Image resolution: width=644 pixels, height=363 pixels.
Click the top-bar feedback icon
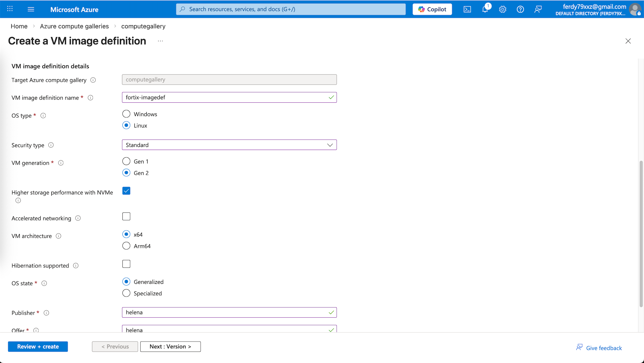point(538,9)
